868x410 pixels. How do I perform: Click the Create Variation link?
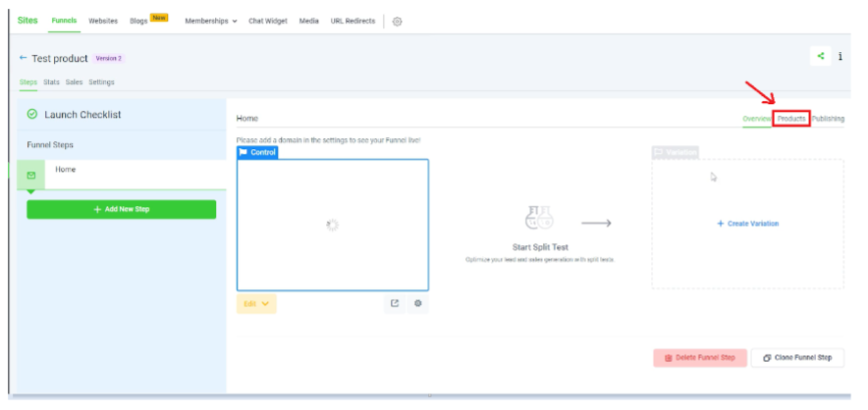[x=747, y=224]
